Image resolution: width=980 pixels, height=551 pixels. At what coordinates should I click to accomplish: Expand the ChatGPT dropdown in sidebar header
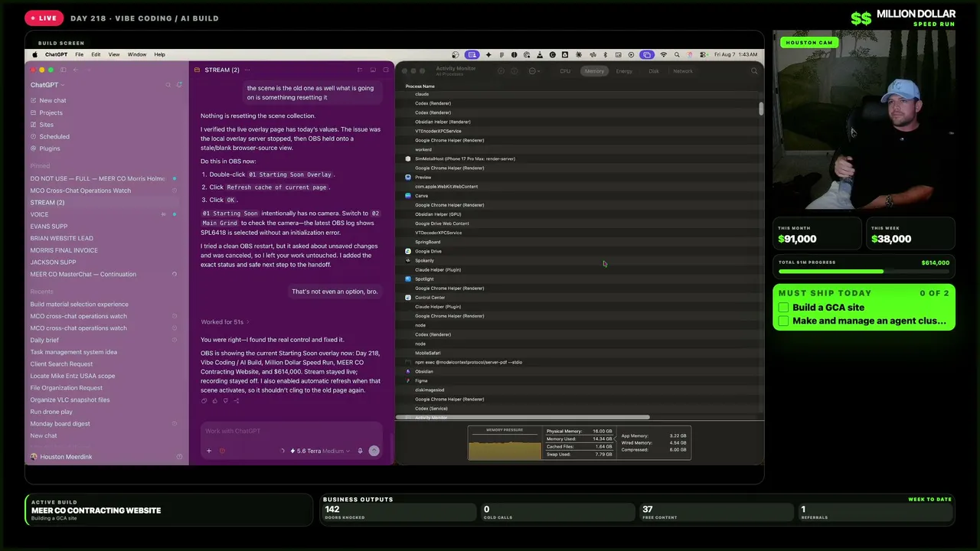[47, 85]
